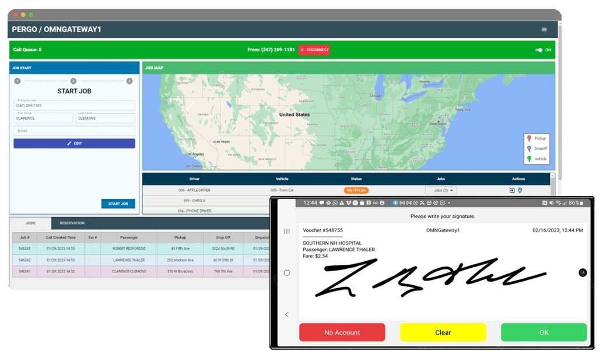Tap red No Account button on tablet
Image resolution: width=603 pixels, height=364 pixels.
(x=342, y=332)
